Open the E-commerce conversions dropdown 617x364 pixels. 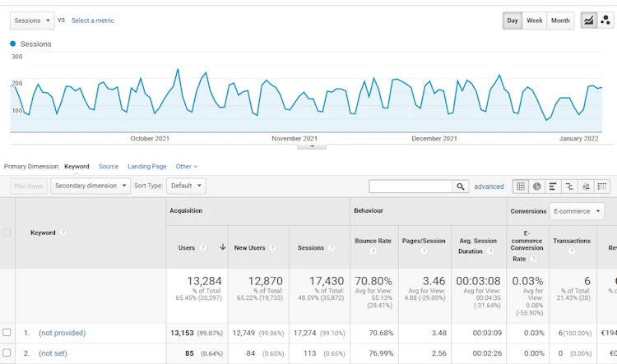[x=577, y=211]
